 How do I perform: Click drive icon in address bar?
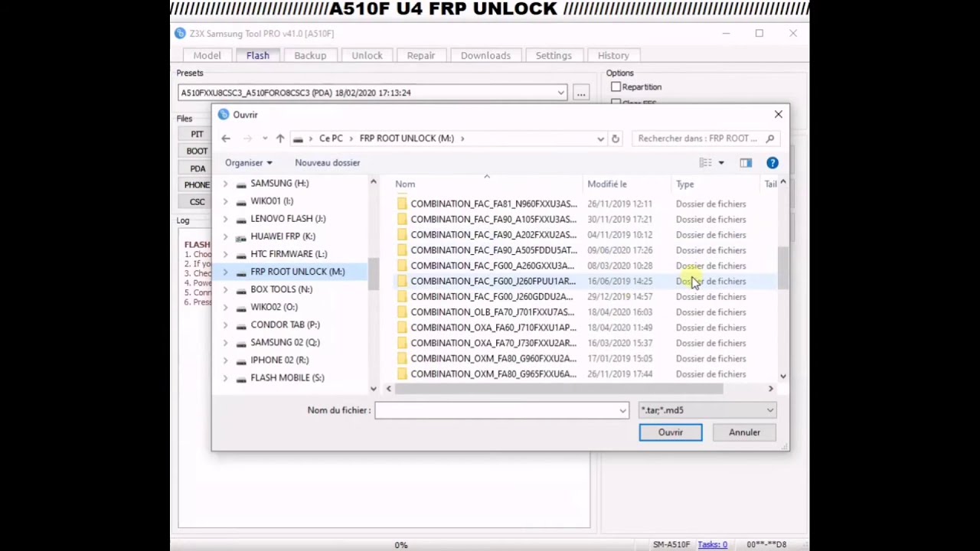(298, 139)
